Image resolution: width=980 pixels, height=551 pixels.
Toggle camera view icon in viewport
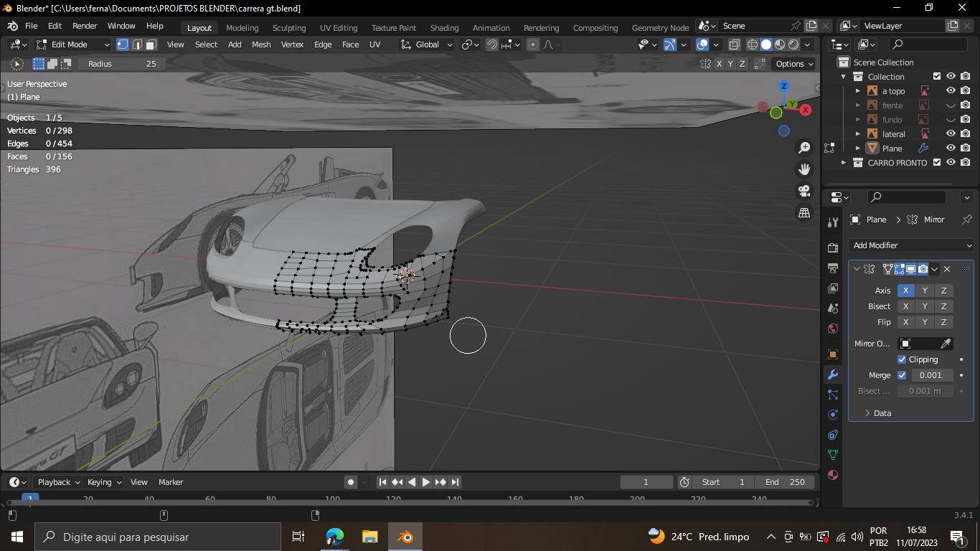804,191
